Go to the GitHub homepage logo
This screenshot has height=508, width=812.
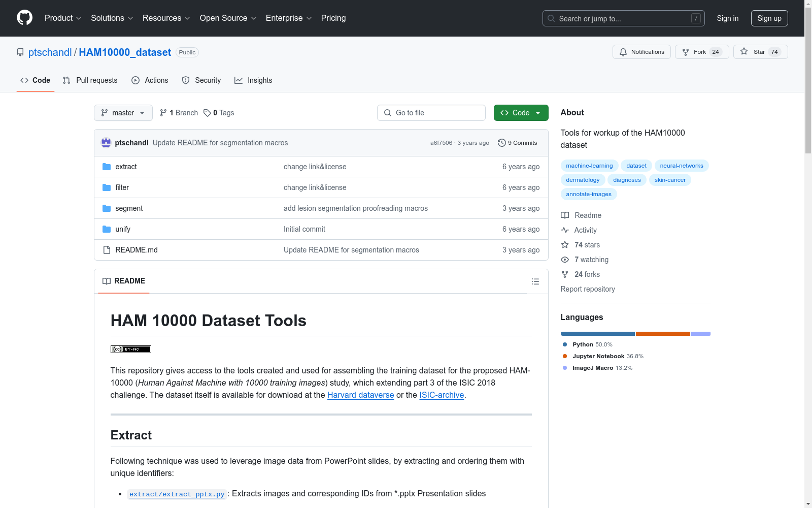(24, 18)
